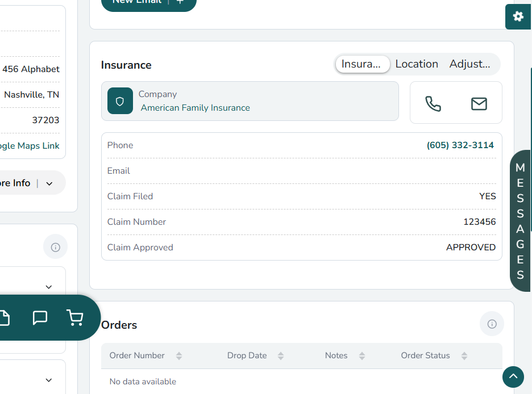Click the shield icon beside Company

coord(120,101)
